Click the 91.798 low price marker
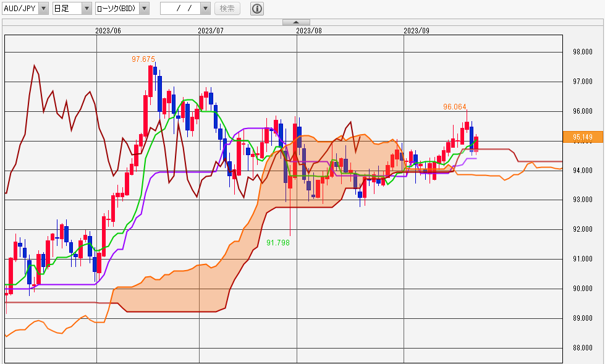The image size is (605, 364). coord(278,243)
